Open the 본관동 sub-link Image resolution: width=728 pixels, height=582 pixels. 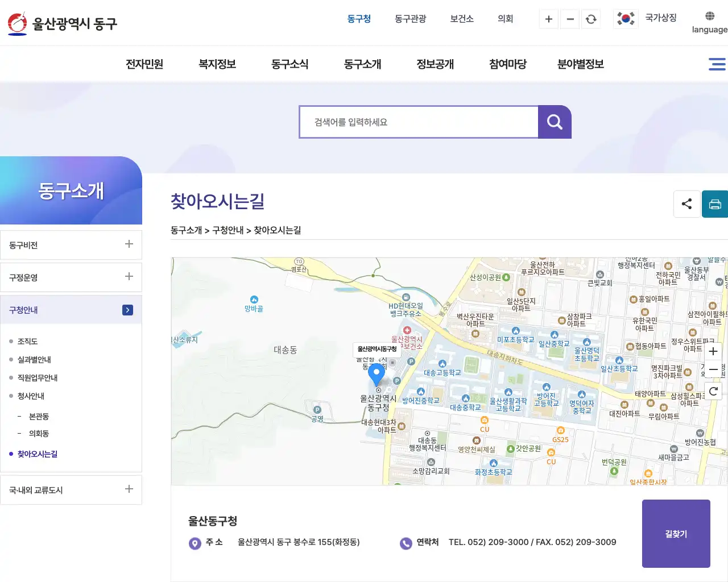[39, 417]
